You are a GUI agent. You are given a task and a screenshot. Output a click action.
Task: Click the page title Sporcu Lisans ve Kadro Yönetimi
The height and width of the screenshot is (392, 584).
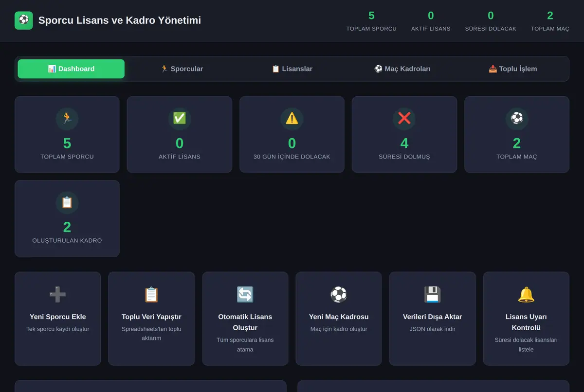pyautogui.click(x=120, y=20)
